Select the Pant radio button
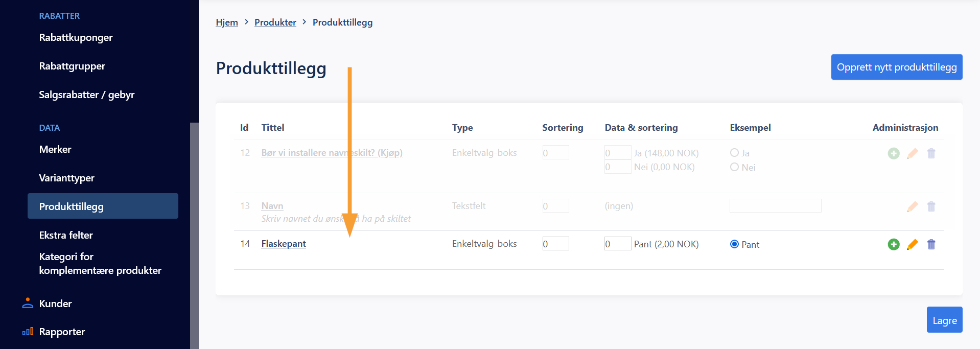This screenshot has height=349, width=980. 734,244
